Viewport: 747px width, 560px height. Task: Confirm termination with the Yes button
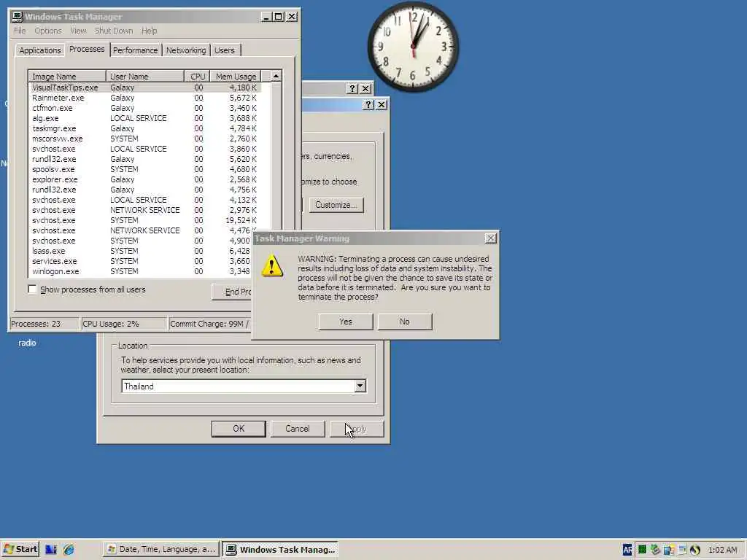coord(345,322)
